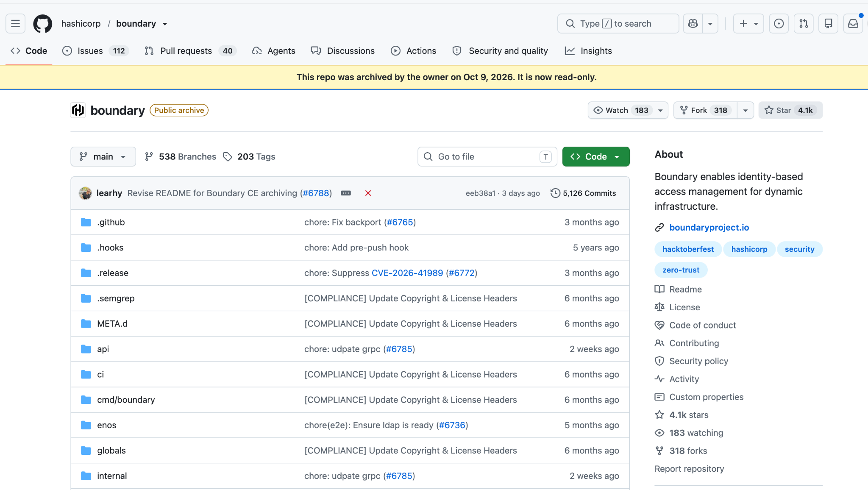Open Security and quality tab
868x490 pixels.
(x=500, y=51)
